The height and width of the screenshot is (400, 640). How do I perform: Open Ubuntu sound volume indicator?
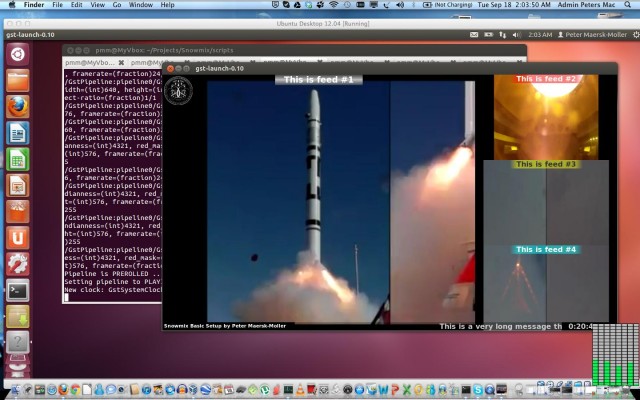(x=516, y=34)
